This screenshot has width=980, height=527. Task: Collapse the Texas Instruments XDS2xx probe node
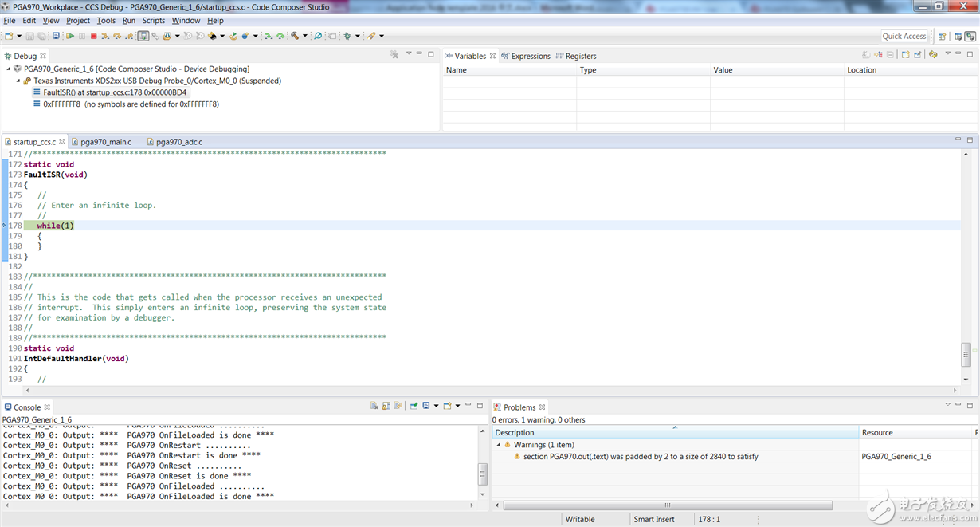(18, 81)
